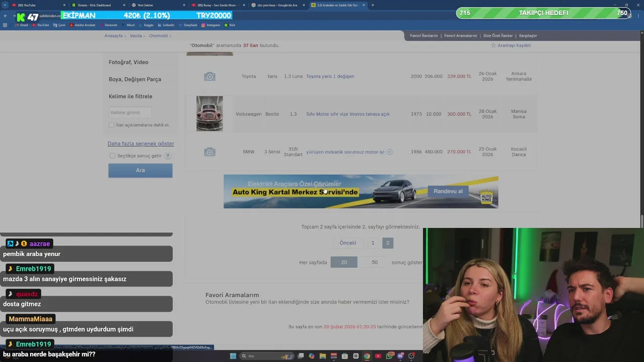Open the Sıfır Motor sıfır vize Vosvos listing
The image size is (644, 362).
pos(348,114)
